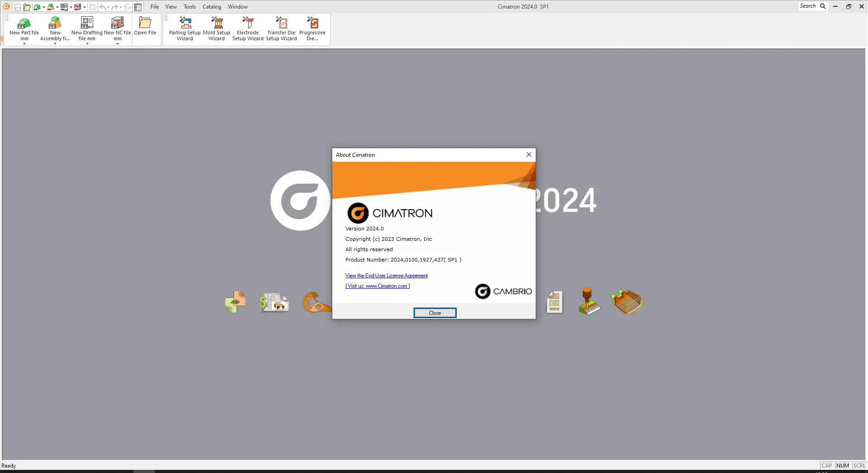Click the CAP indicator in status bar
868x473 pixels.
point(827,466)
